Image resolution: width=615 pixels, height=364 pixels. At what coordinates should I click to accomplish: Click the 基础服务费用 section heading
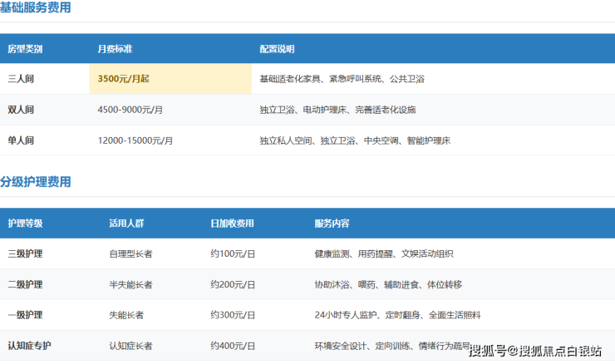pos(36,7)
